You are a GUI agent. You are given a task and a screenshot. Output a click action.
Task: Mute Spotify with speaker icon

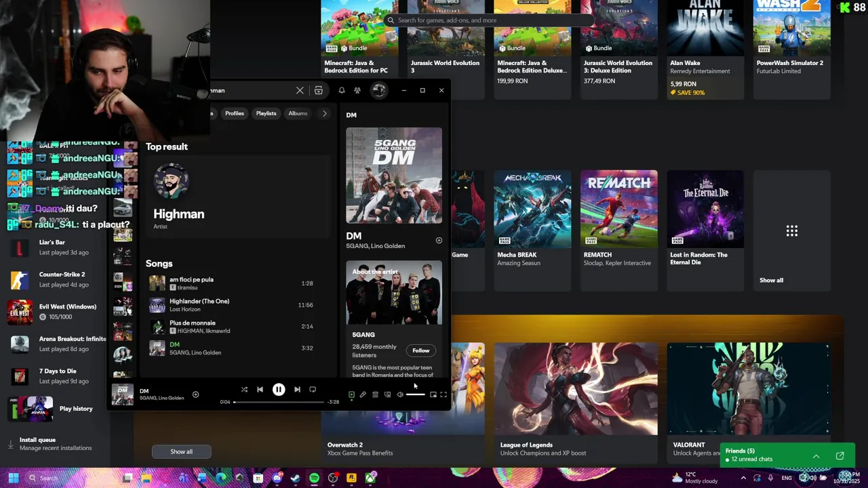(x=400, y=394)
